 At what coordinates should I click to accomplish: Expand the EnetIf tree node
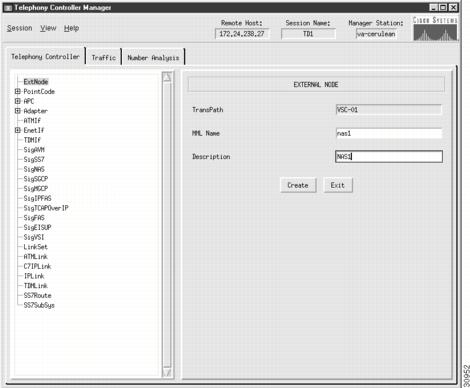pos(18,130)
